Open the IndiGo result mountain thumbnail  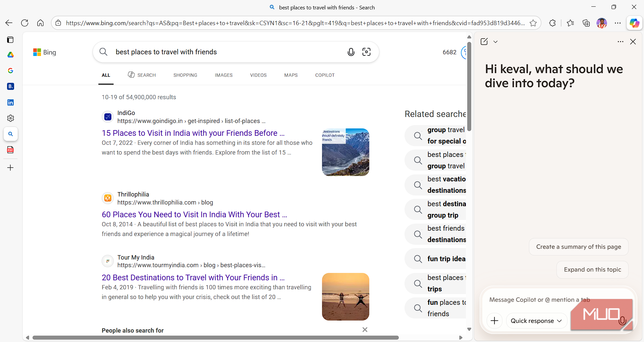(345, 152)
